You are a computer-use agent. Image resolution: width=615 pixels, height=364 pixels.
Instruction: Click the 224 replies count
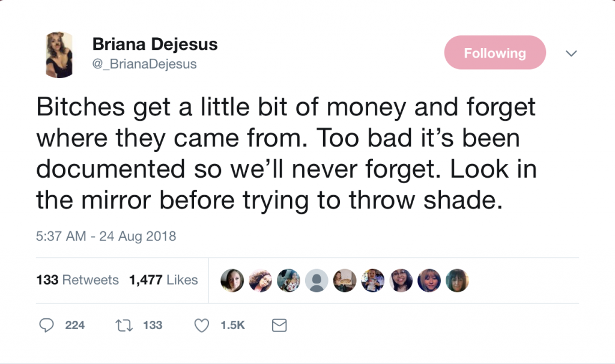pos(74,325)
